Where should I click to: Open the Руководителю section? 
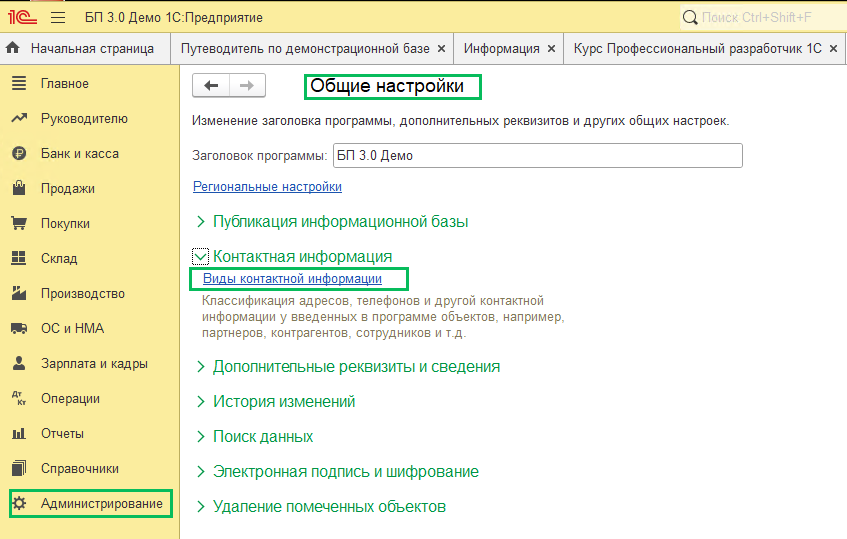point(84,118)
